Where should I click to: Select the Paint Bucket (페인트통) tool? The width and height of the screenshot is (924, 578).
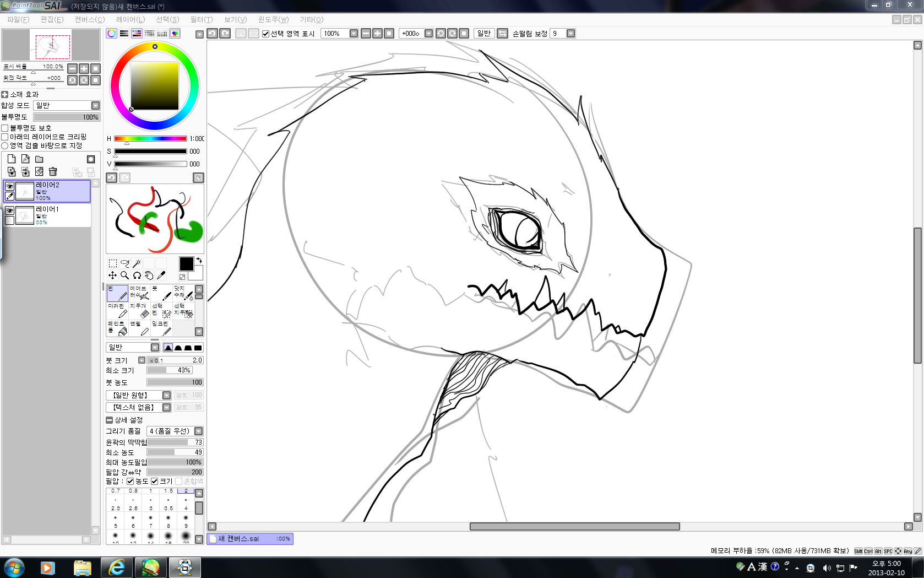(x=117, y=328)
